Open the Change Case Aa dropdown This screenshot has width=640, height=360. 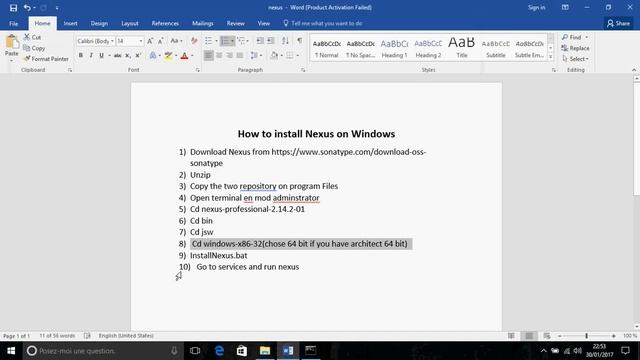tap(176, 41)
